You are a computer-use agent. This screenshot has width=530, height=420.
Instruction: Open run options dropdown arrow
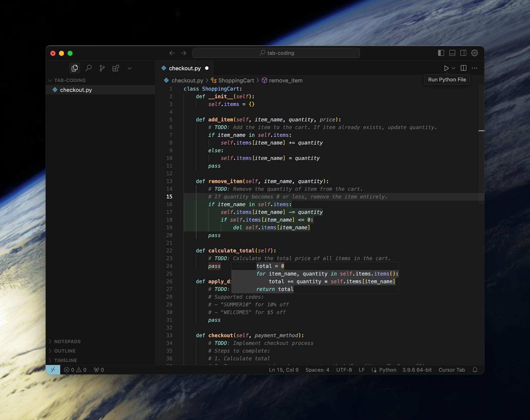click(x=453, y=68)
